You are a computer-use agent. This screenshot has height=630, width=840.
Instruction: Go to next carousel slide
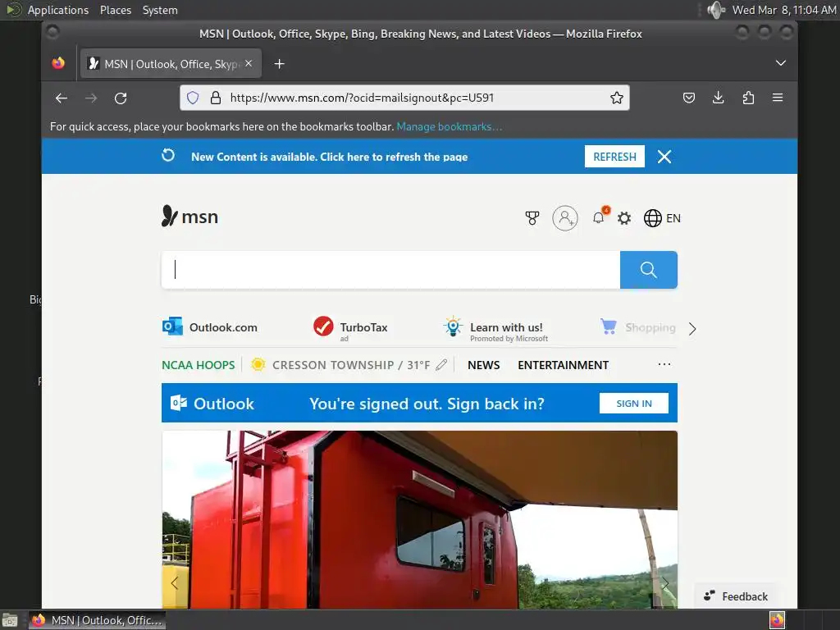click(664, 583)
